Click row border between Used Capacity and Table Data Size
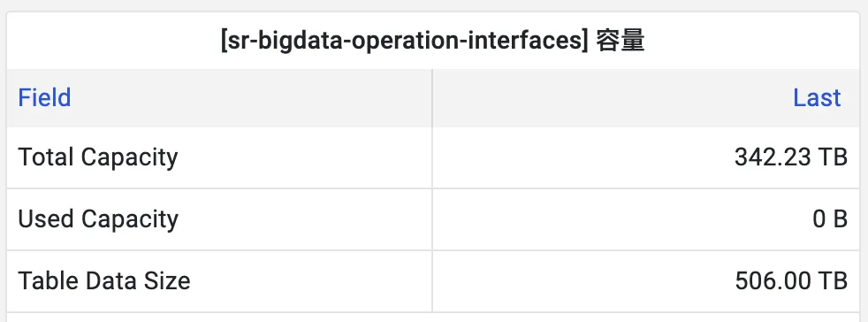Viewport: 868px width, 322px height. tap(433, 250)
